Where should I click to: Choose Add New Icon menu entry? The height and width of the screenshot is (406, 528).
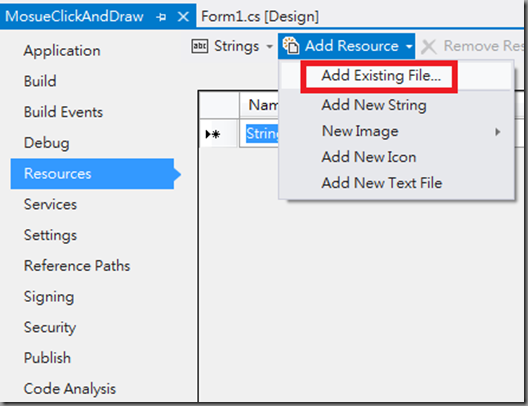[369, 157]
